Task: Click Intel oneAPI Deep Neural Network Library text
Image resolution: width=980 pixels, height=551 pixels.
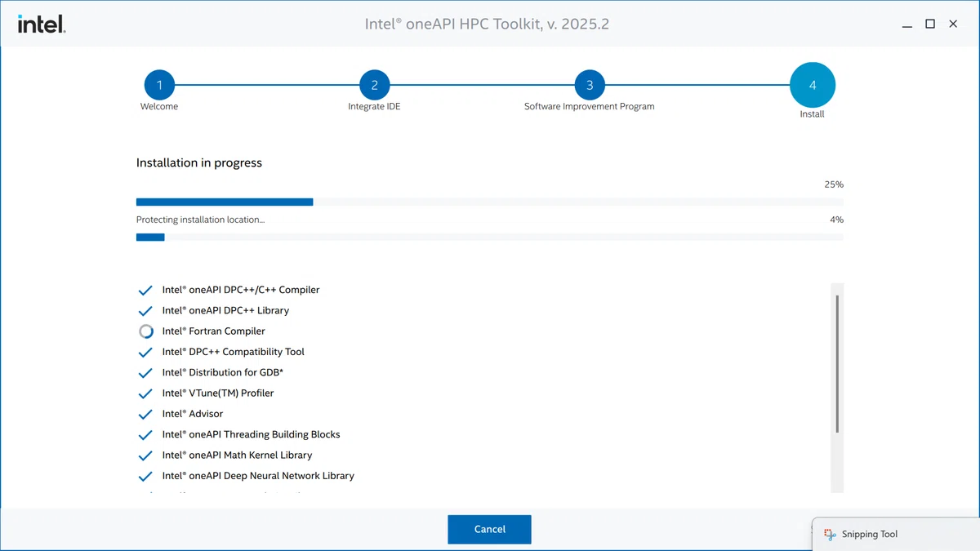Action: (x=258, y=476)
